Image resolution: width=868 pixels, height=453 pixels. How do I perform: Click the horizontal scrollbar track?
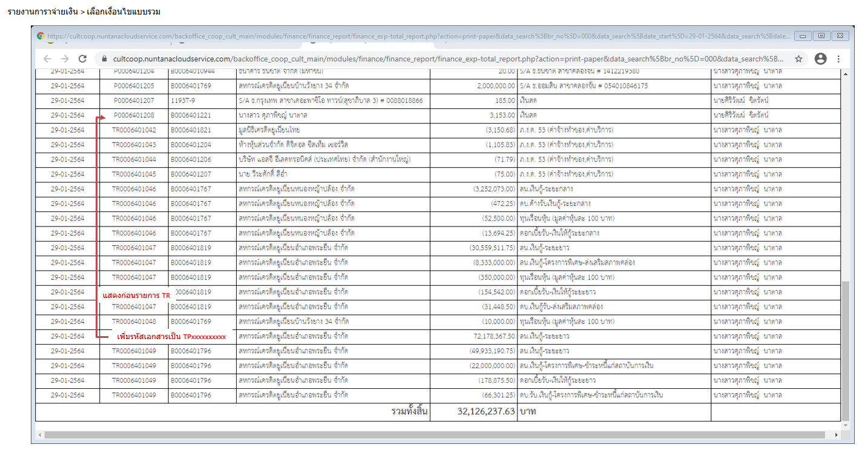424,435
